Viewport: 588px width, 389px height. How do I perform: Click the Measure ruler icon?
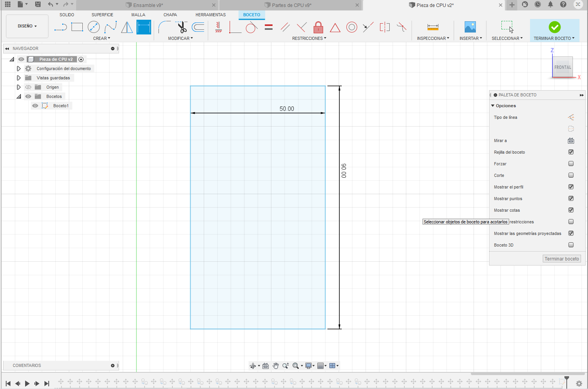click(433, 27)
